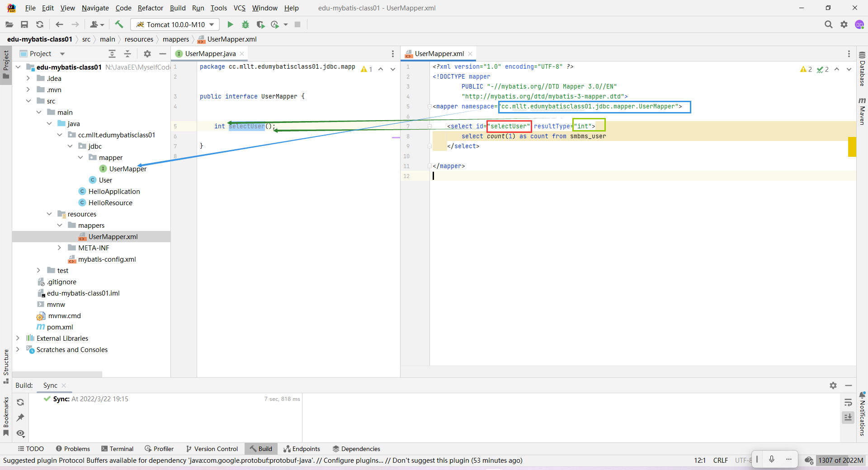Click the mappers breadcrumb in navigation bar
The height and width of the screenshot is (470, 868).
(175, 39)
